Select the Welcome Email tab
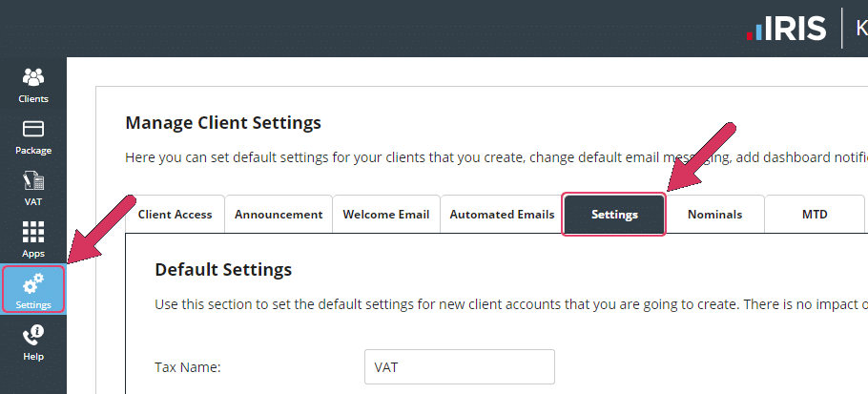868x394 pixels. pyautogui.click(x=386, y=215)
